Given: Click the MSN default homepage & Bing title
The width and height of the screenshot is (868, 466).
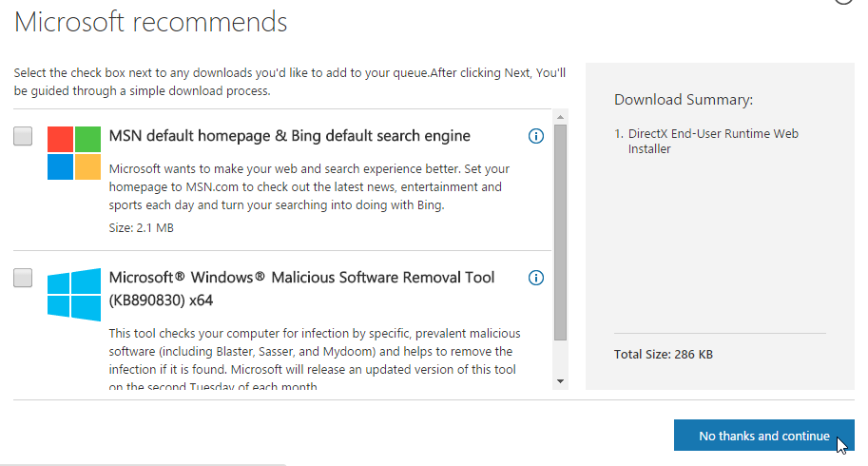Looking at the screenshot, I should point(289,136).
